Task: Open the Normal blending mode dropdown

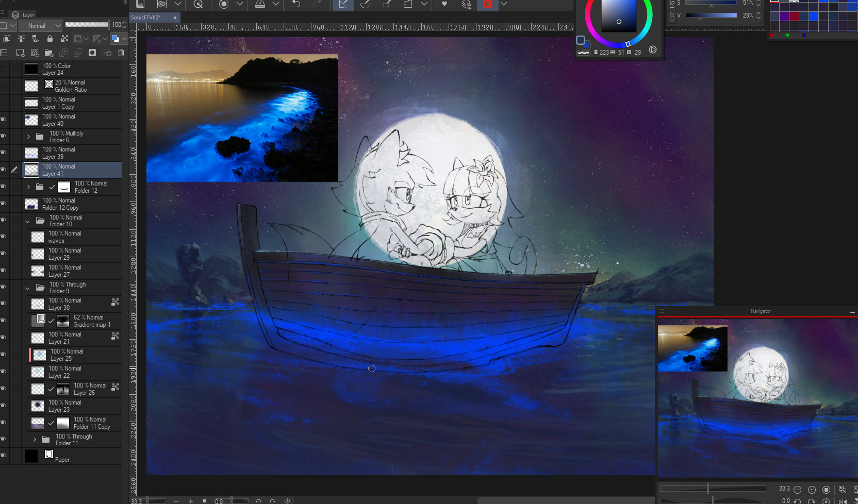Action: [41, 25]
